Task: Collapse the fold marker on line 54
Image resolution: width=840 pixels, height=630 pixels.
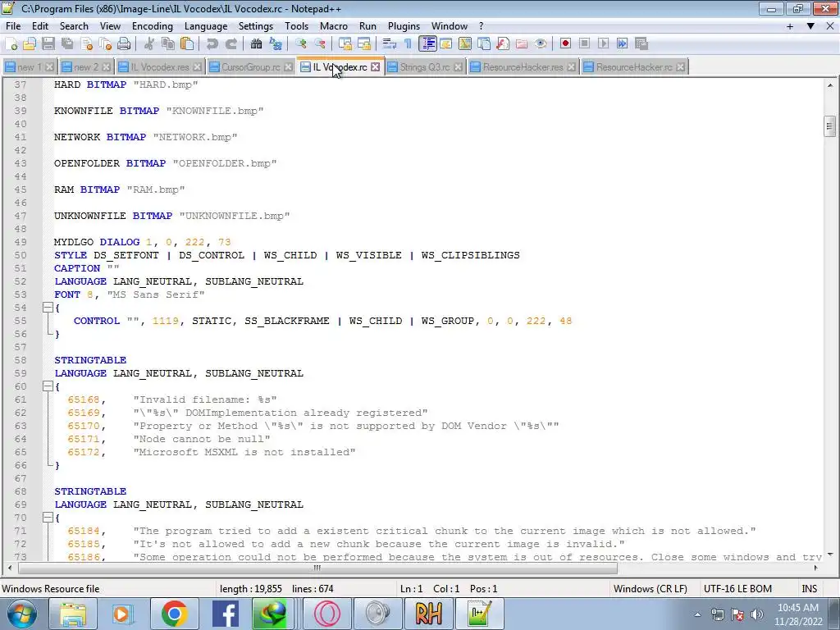Action: (x=48, y=308)
